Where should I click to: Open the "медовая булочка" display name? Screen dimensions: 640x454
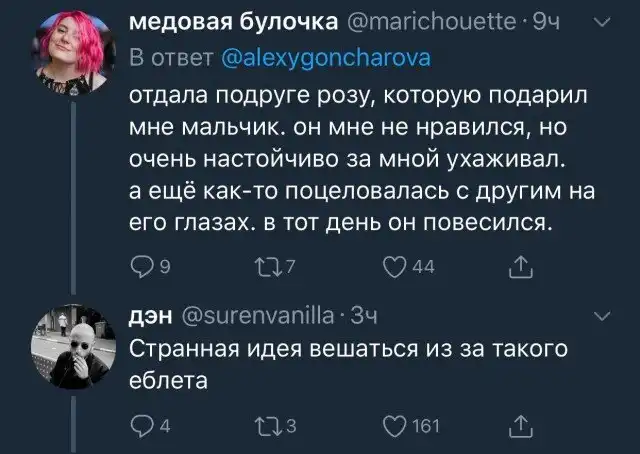(234, 21)
